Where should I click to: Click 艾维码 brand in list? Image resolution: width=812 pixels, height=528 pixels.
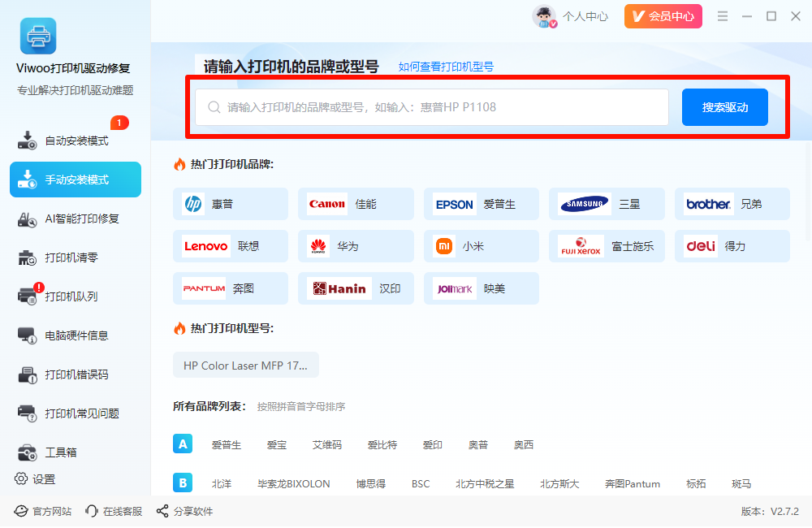tap(326, 444)
